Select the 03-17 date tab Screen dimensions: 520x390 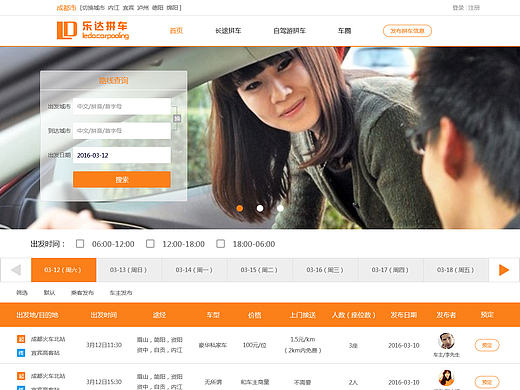[390, 270]
